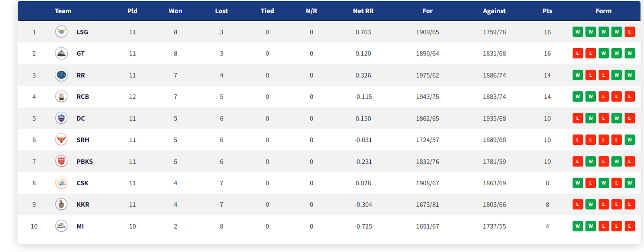The image size is (644, 252).
Task: Click the For value 1908/67
Action: [427, 183]
